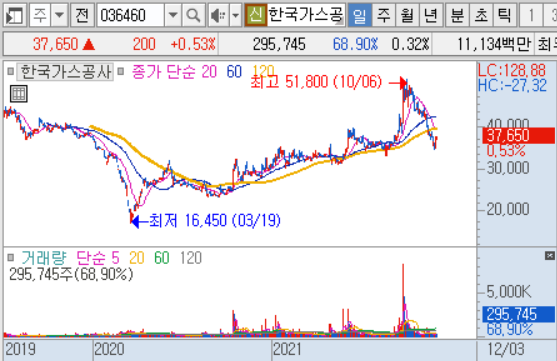The height and width of the screenshot is (361, 557).
Task: Click the 한국가스공사 chart label
Action: [x=66, y=72]
